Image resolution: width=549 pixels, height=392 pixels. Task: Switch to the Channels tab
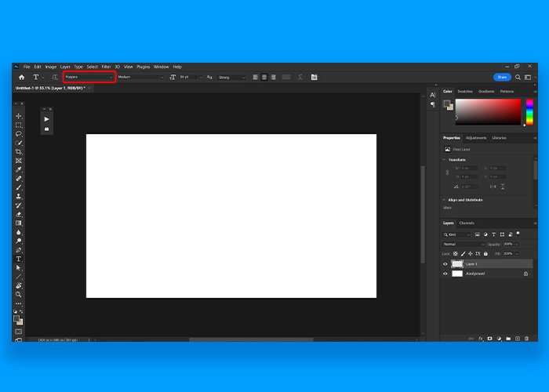click(467, 223)
